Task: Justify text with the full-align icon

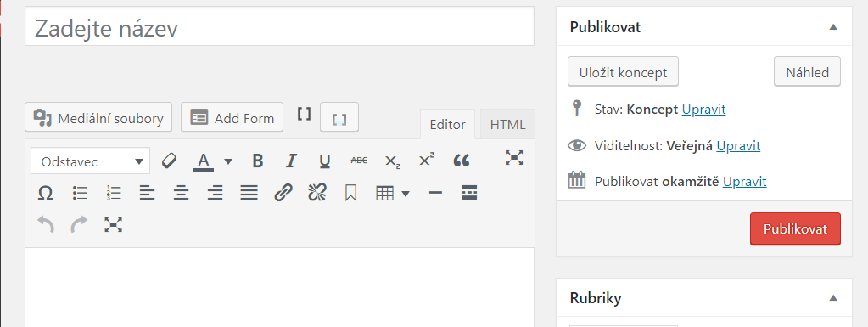Action: click(249, 193)
